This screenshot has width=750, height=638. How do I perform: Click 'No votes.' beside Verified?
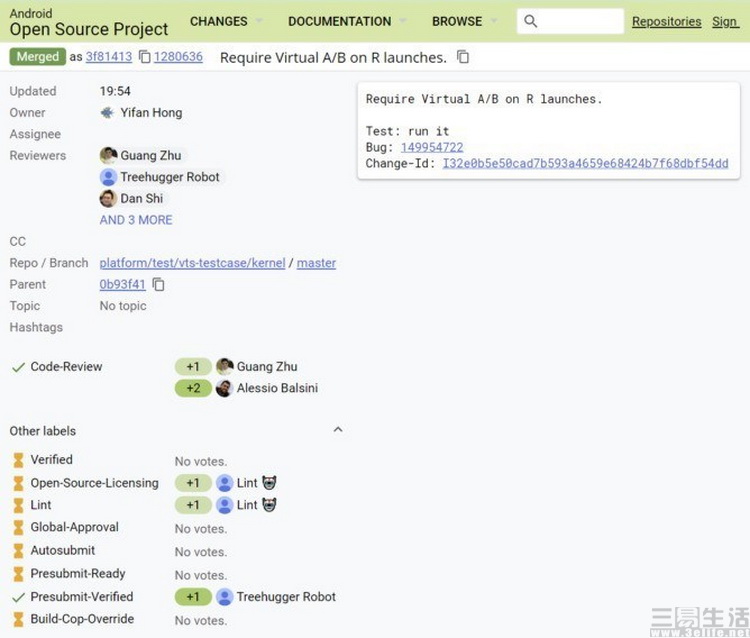tap(201, 462)
